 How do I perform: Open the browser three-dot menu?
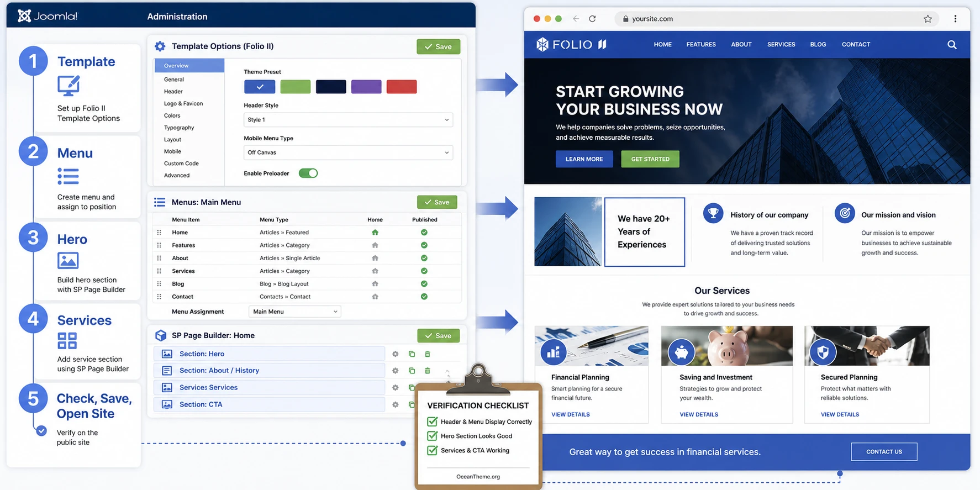coord(955,19)
